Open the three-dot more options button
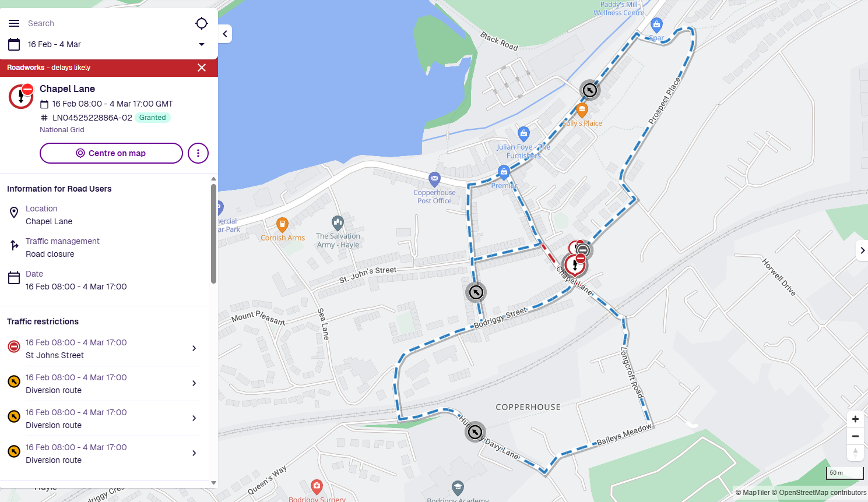This screenshot has width=868, height=502. tap(198, 153)
